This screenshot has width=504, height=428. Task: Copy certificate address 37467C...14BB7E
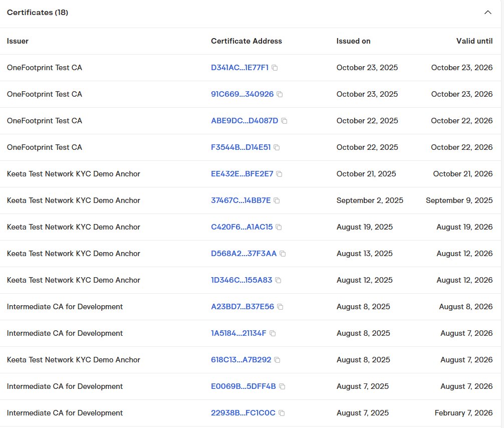pyautogui.click(x=277, y=200)
